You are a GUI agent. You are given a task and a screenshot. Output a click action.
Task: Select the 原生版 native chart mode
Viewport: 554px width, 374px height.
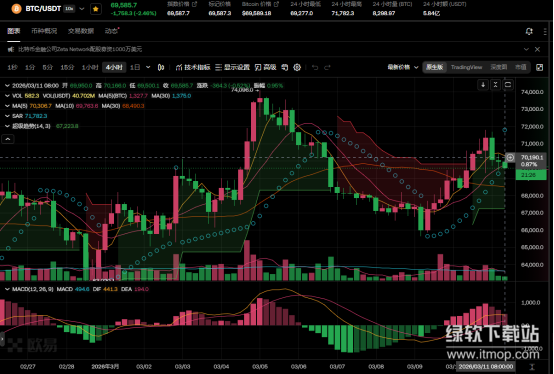pos(435,67)
